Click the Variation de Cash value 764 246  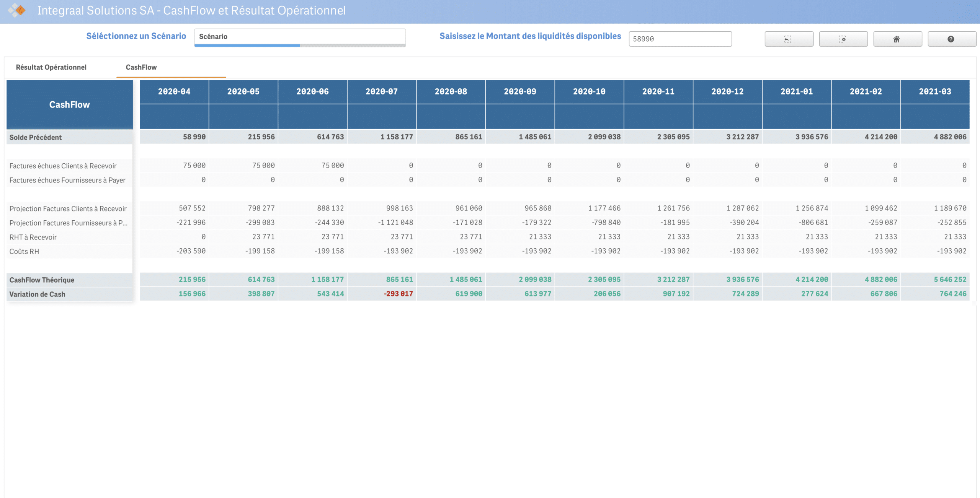tap(953, 294)
